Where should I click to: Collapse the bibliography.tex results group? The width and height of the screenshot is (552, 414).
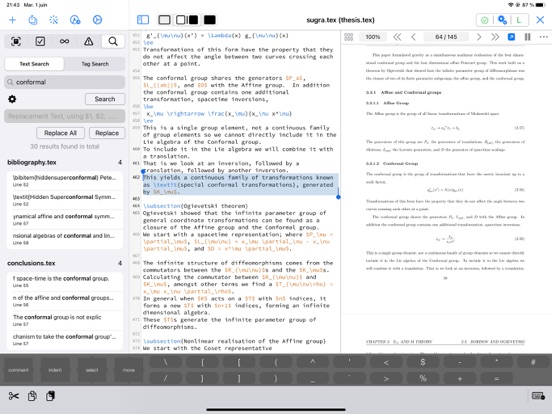(x=65, y=162)
